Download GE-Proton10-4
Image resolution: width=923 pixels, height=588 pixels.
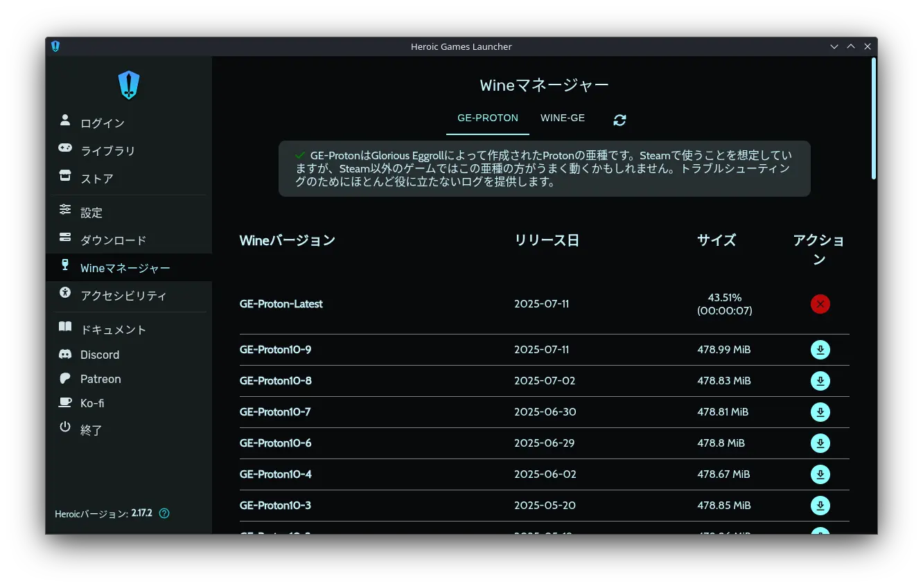pos(820,474)
